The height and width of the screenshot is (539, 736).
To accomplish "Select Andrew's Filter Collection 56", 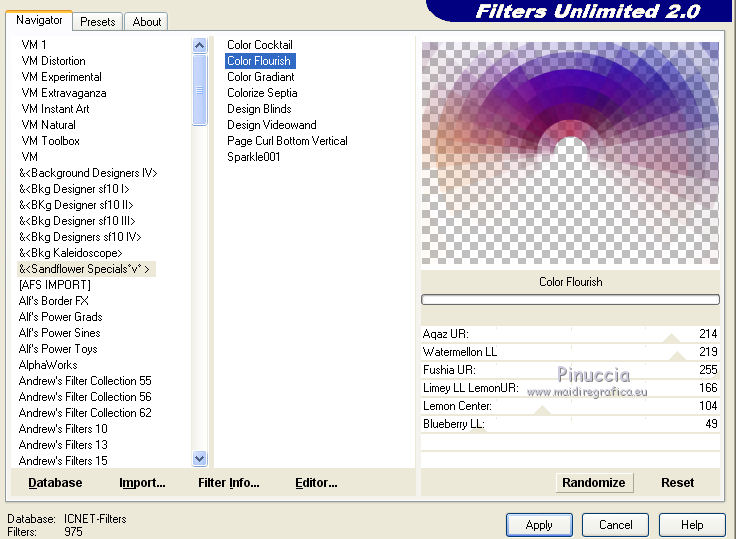I will click(x=85, y=396).
